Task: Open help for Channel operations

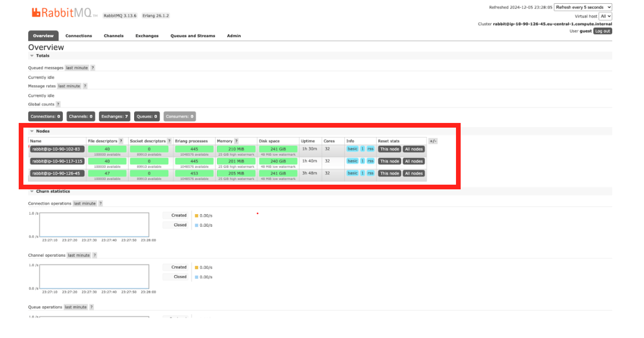Action: pos(94,255)
